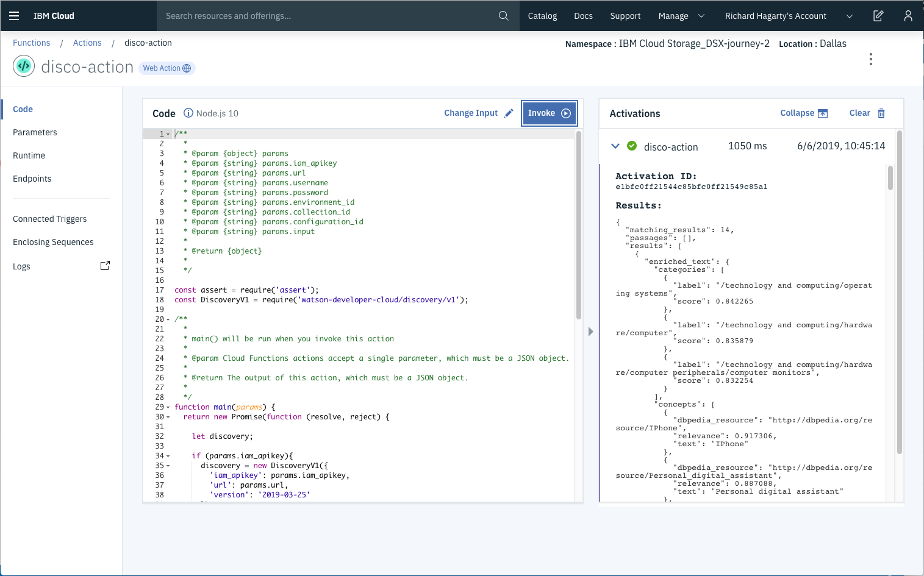Click the Web Action badge
This screenshot has width=924, height=576.
167,68
